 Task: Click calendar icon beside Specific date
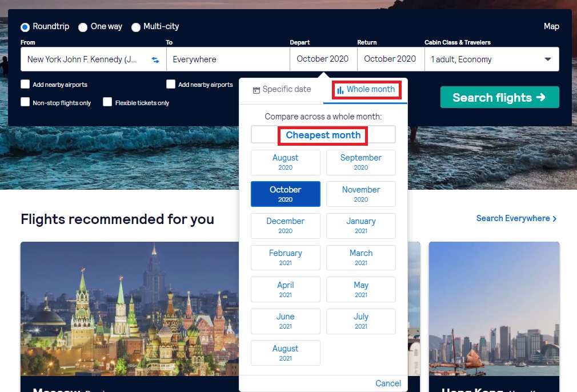(x=257, y=90)
